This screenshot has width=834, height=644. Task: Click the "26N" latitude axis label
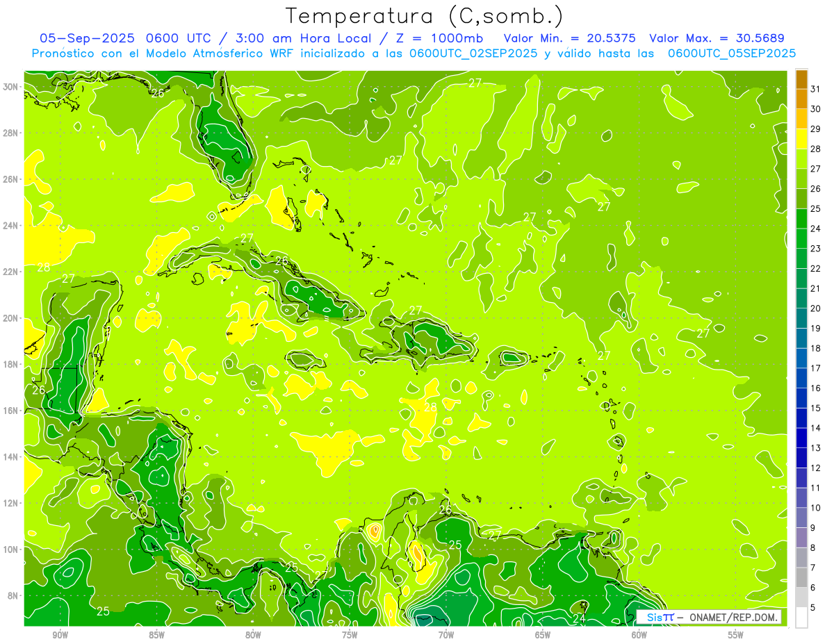(12, 179)
